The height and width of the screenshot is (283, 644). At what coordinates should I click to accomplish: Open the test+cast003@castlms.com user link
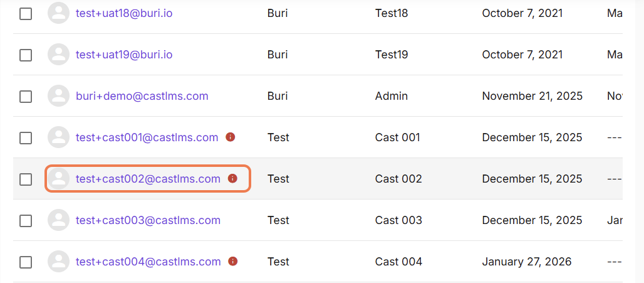coord(148,220)
